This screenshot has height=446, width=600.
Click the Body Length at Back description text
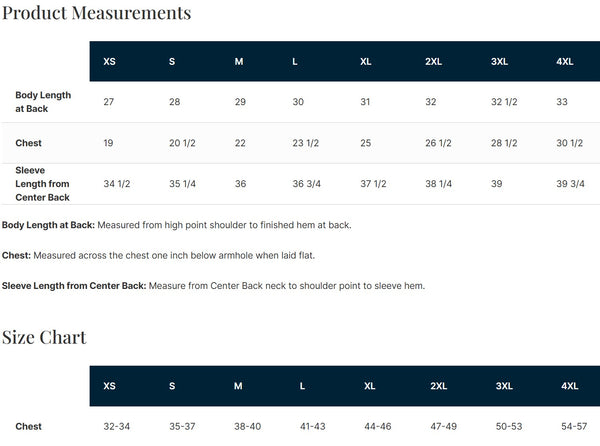click(x=177, y=225)
